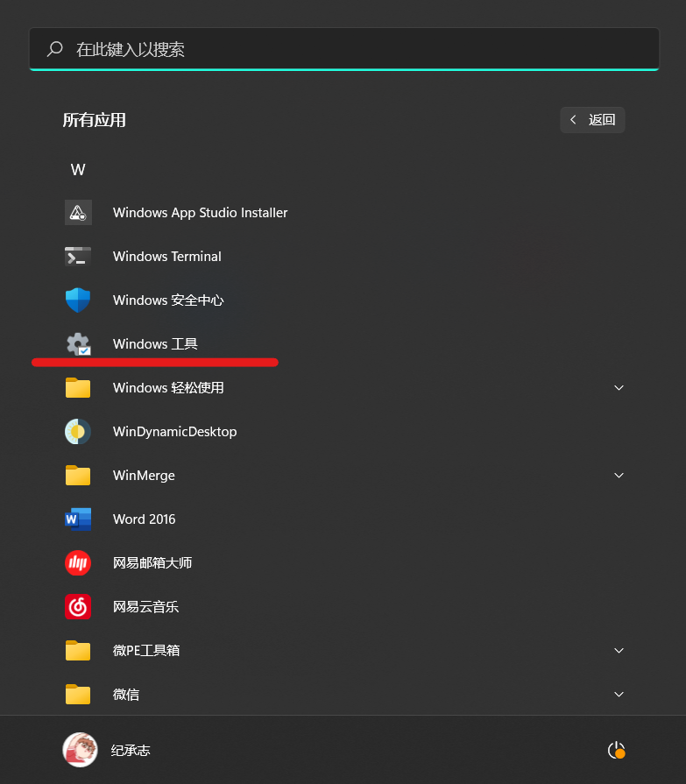The width and height of the screenshot is (686, 784).
Task: Open Word 2016 icon
Action: (x=78, y=519)
